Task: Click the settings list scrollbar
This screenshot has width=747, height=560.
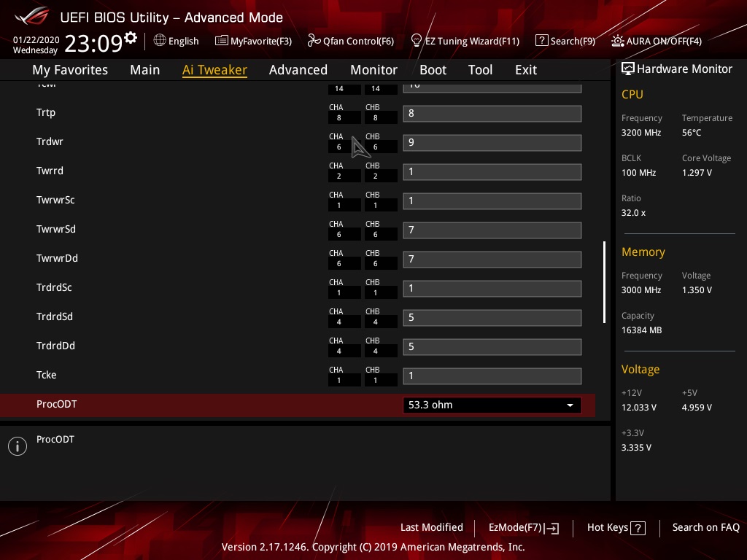Action: tap(605, 282)
